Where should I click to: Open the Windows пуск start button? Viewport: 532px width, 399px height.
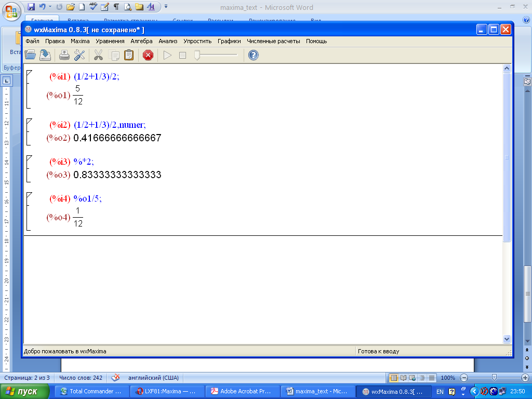[x=24, y=392]
